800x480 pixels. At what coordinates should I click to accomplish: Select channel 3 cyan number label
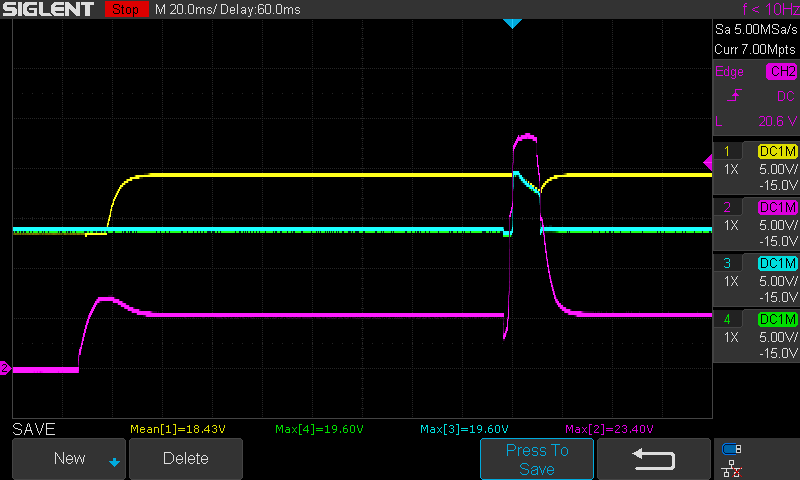click(727, 264)
